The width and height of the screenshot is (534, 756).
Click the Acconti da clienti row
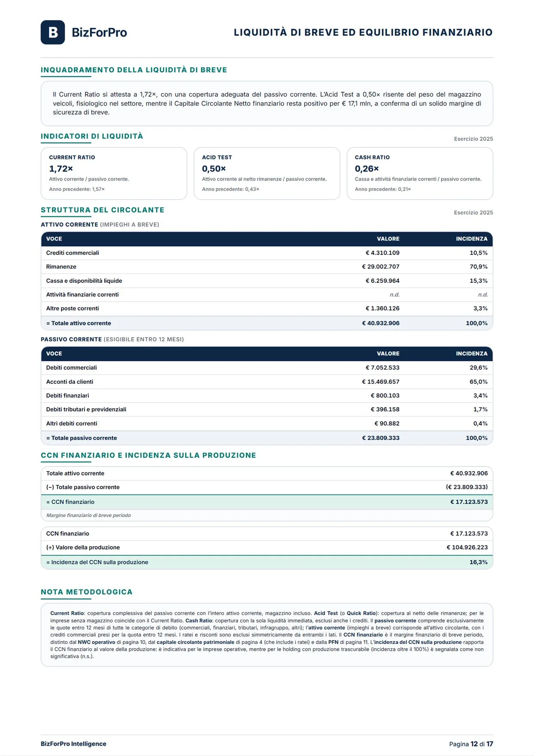click(267, 382)
